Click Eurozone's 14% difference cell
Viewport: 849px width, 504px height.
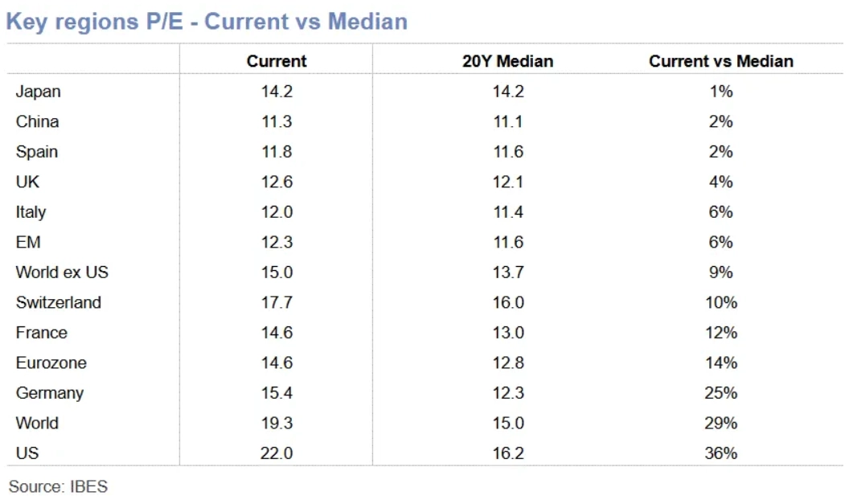pyautogui.click(x=721, y=363)
